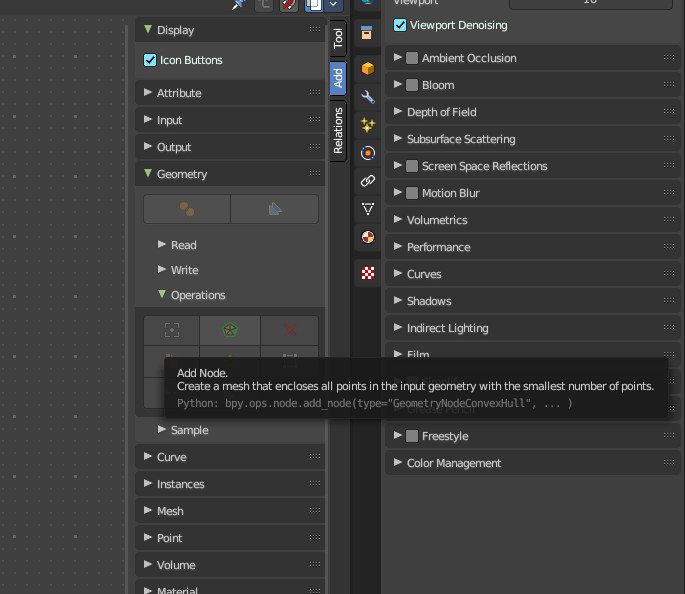Viewport: 685px width, 594px height.
Task: Expand Screen Space Reflections panel arrow
Action: [398, 166]
